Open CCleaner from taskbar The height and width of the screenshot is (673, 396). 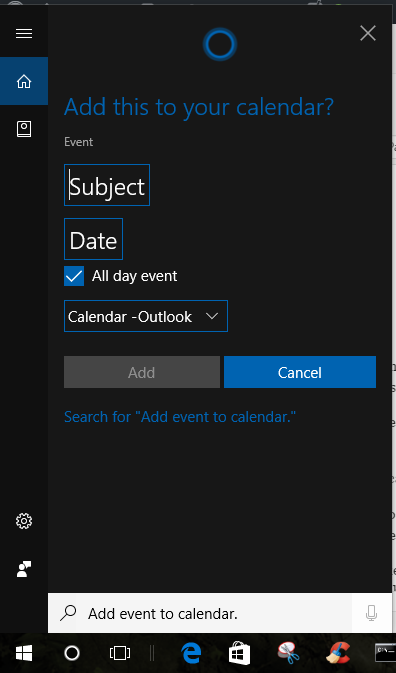(x=337, y=653)
